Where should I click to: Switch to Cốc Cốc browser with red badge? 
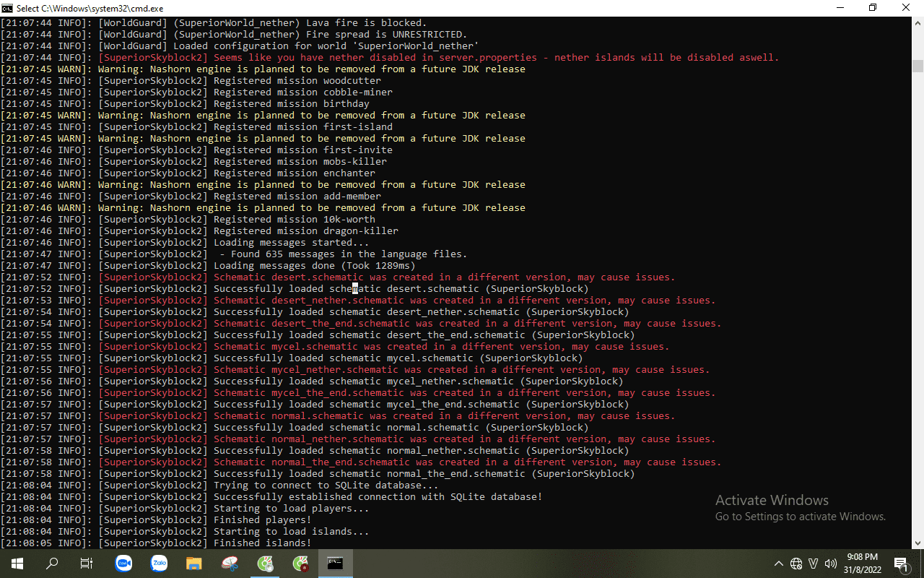[x=300, y=564]
